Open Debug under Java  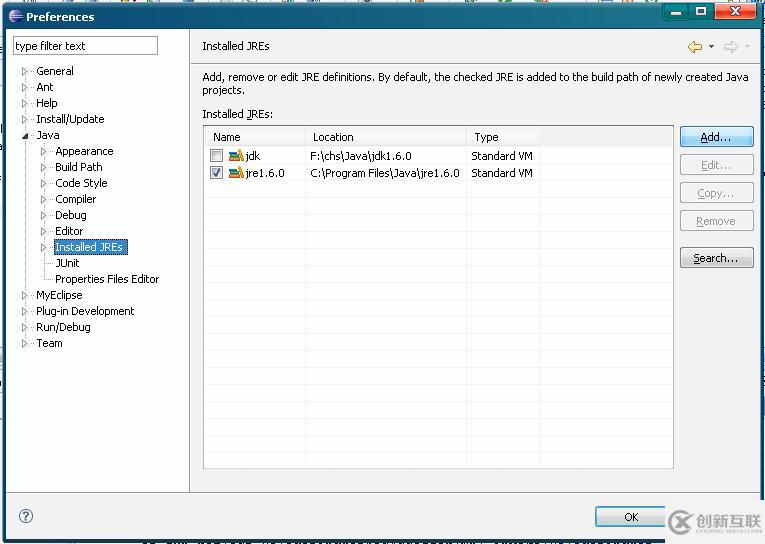(x=71, y=215)
